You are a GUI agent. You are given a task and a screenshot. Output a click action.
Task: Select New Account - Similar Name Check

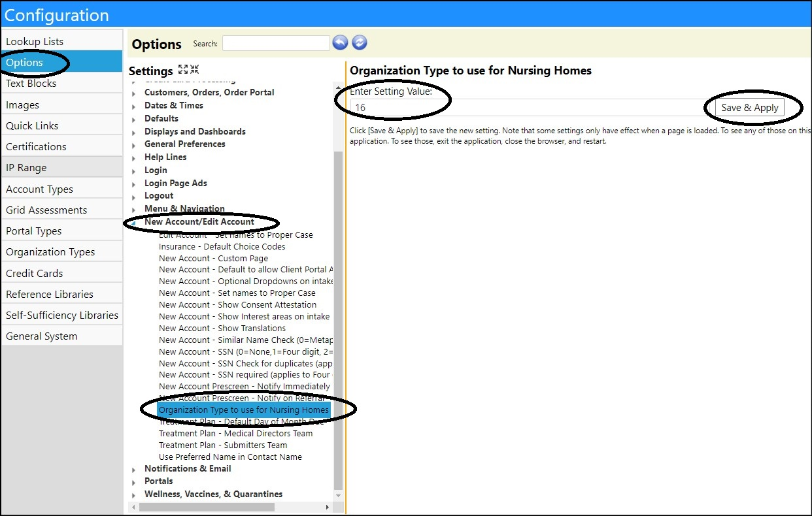(x=246, y=340)
